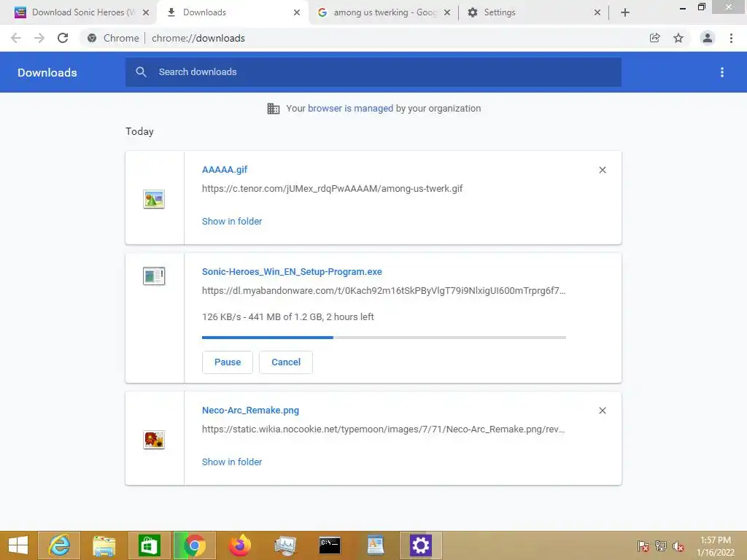Show AAAAA.gif in folder
The width and height of the screenshot is (747, 560).
click(232, 222)
